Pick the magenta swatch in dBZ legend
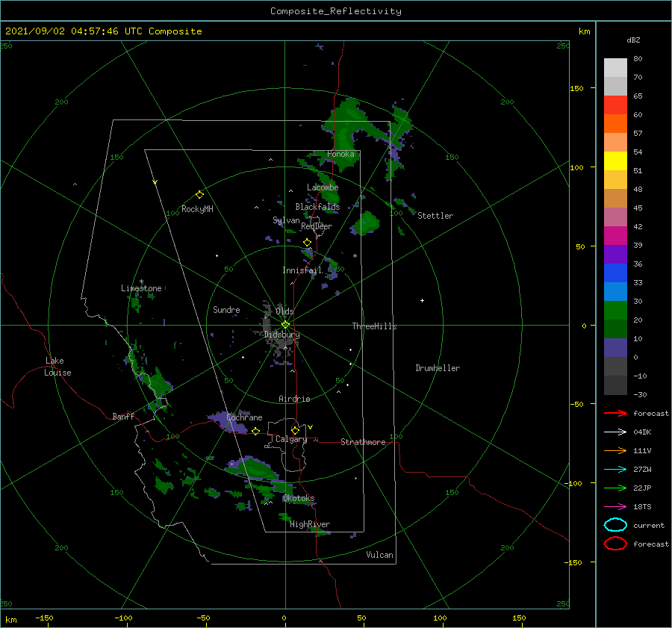This screenshot has height=628, width=672. 615,236
